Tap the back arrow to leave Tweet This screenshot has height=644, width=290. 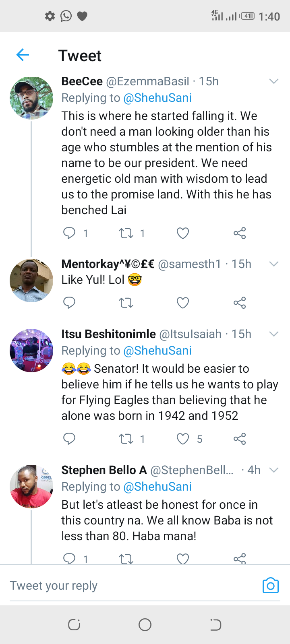[x=23, y=55]
